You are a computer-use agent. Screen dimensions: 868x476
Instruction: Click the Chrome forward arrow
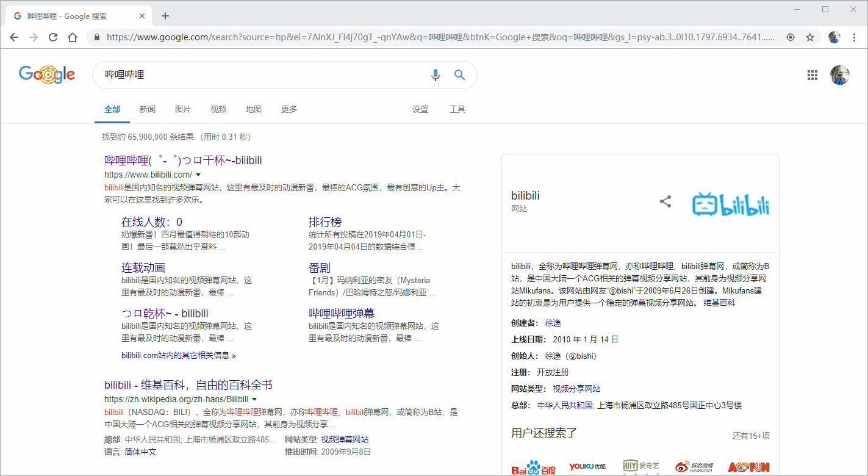[34, 37]
